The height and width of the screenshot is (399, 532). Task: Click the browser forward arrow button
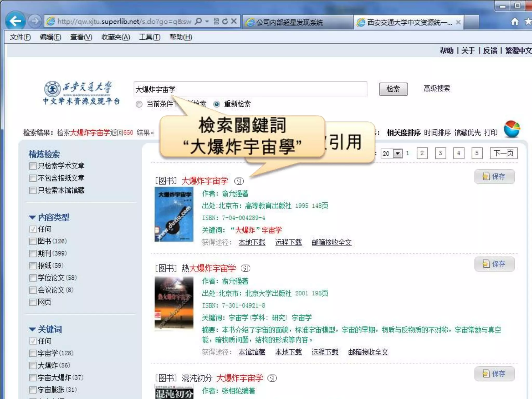pyautogui.click(x=35, y=21)
